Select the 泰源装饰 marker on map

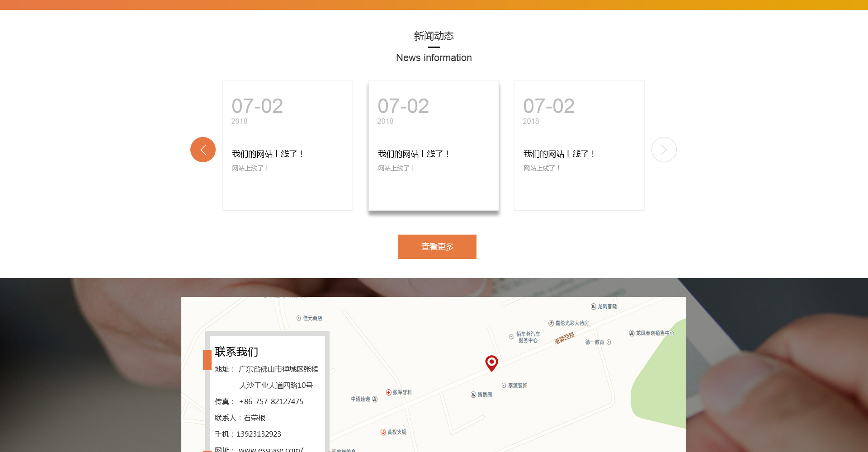click(x=504, y=386)
